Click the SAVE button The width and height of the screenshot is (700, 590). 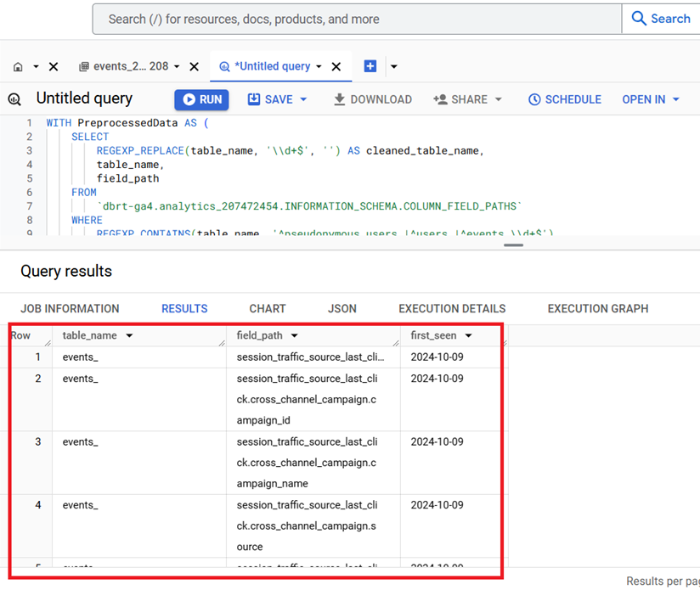click(270, 99)
